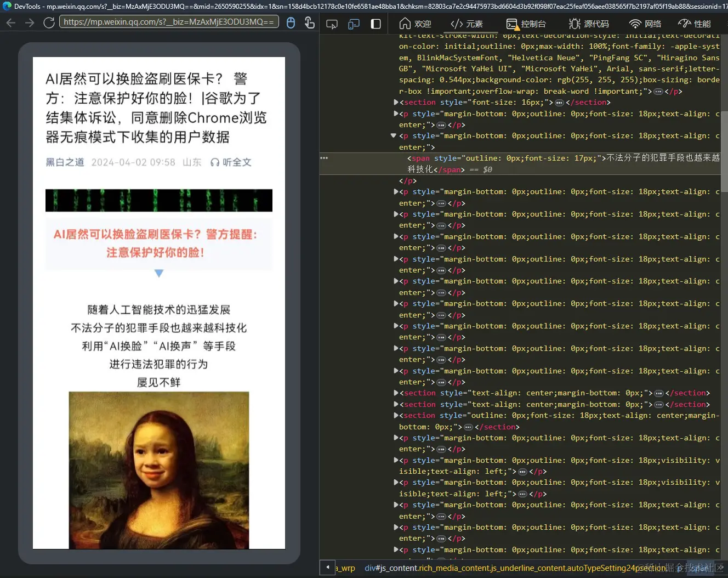Click the line 屡见不鲜
728x578 pixels.
(159, 382)
